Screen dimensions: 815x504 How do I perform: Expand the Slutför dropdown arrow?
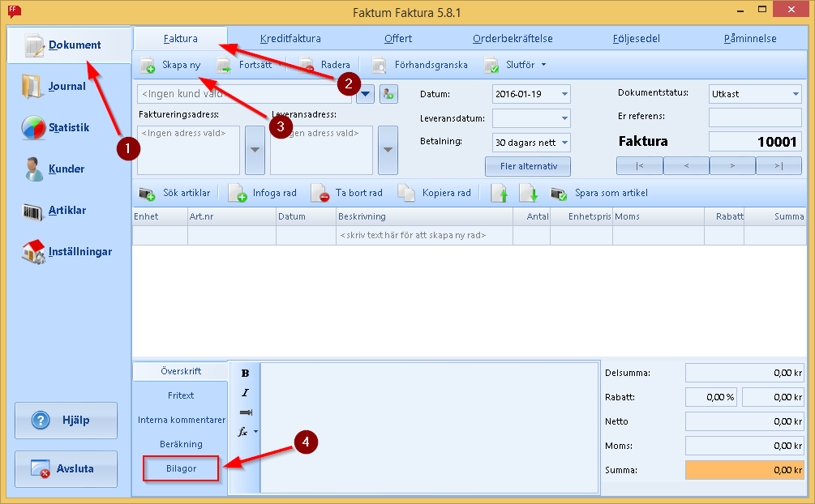tap(543, 65)
